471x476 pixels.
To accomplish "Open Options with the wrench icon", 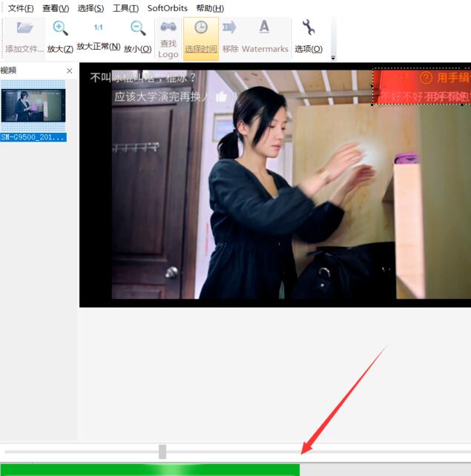I will point(309,29).
